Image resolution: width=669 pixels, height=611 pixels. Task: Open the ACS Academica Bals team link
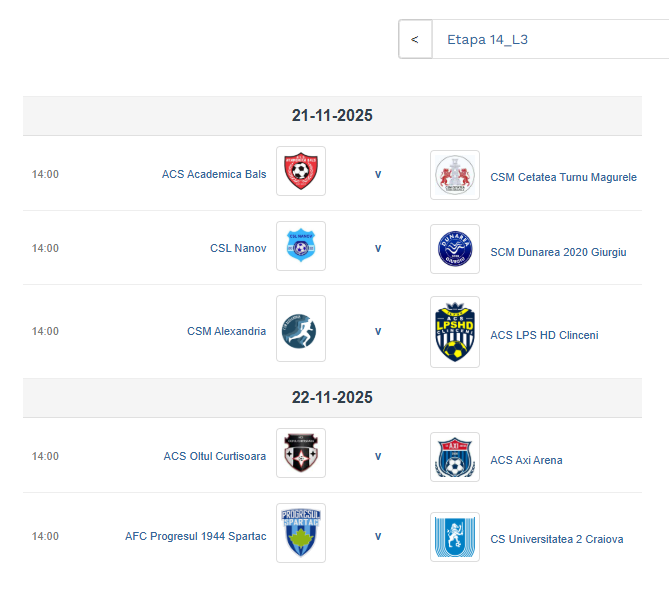pos(214,174)
